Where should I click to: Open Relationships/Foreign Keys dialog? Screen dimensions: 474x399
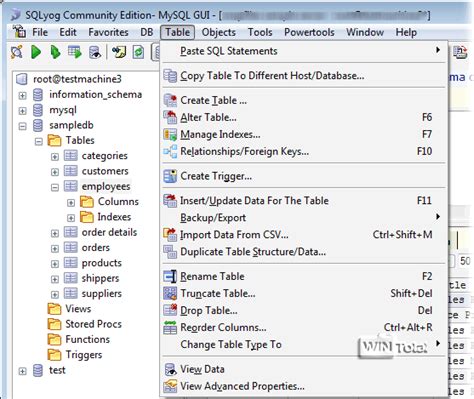click(304, 151)
